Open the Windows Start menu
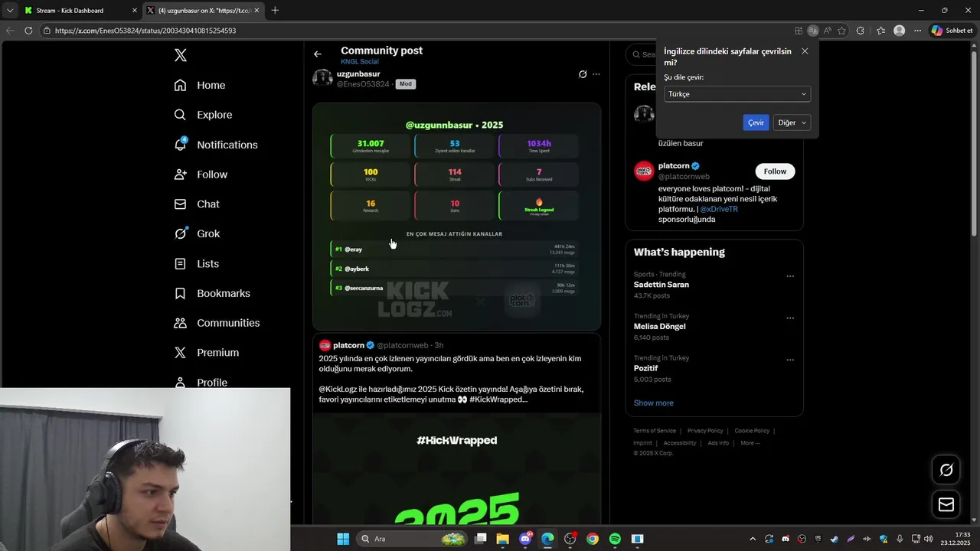980x551 pixels. (342, 539)
